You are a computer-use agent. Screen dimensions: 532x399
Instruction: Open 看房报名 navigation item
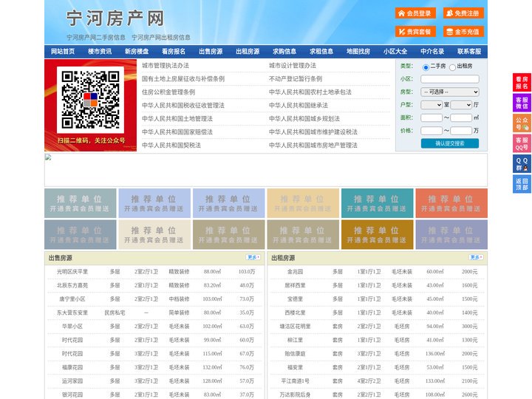174,52
